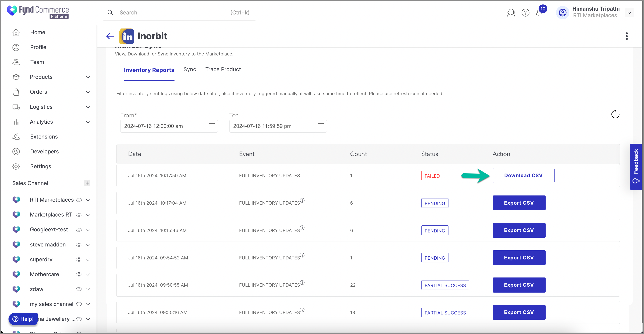The width and height of the screenshot is (644, 334).
Task: Expand steve madden channel chevron
Action: [x=88, y=245]
